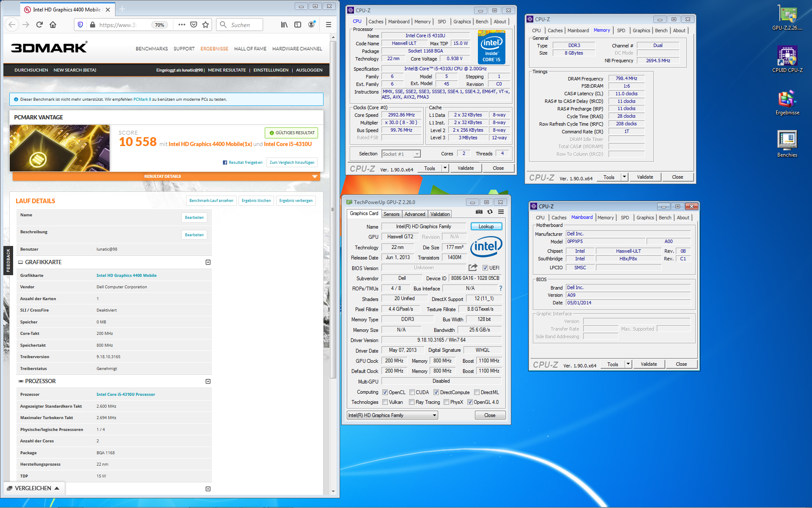Open a new Firefox tab
The height and width of the screenshot is (508, 812).
122,9
